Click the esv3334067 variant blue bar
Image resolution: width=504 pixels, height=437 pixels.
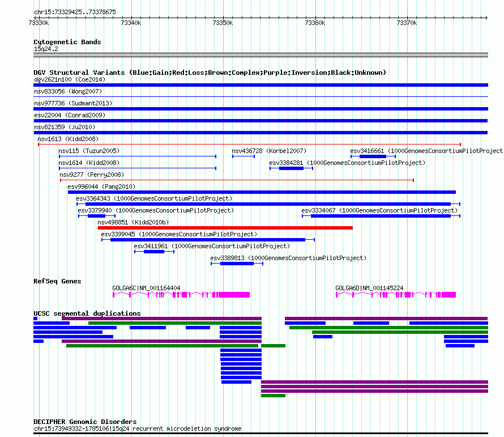click(x=381, y=216)
